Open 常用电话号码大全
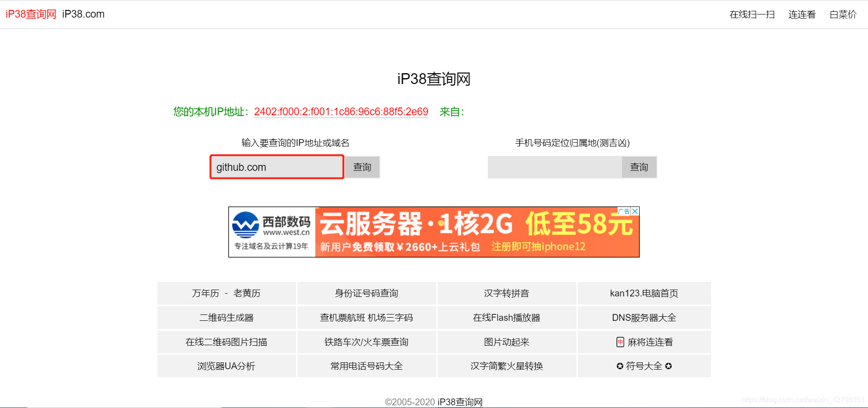 pyautogui.click(x=367, y=366)
